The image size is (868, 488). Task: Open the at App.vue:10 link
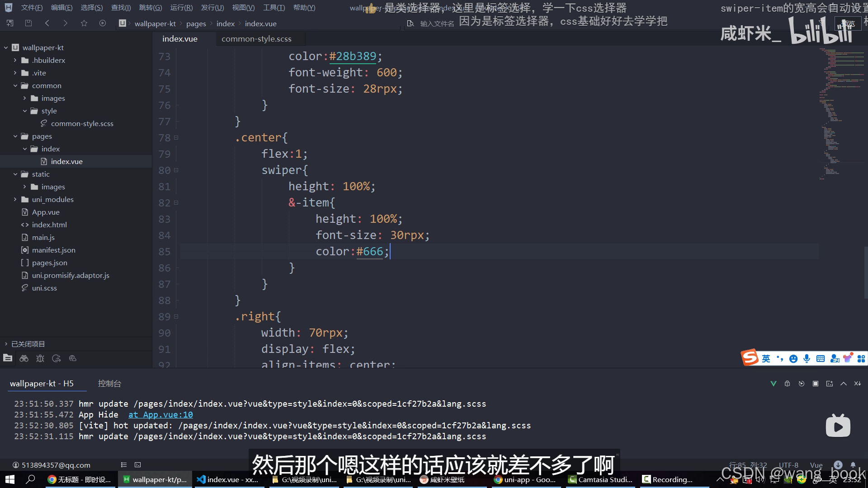point(160,415)
